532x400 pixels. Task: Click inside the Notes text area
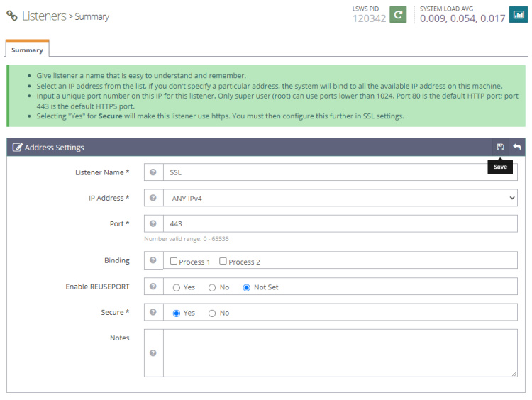(340, 352)
